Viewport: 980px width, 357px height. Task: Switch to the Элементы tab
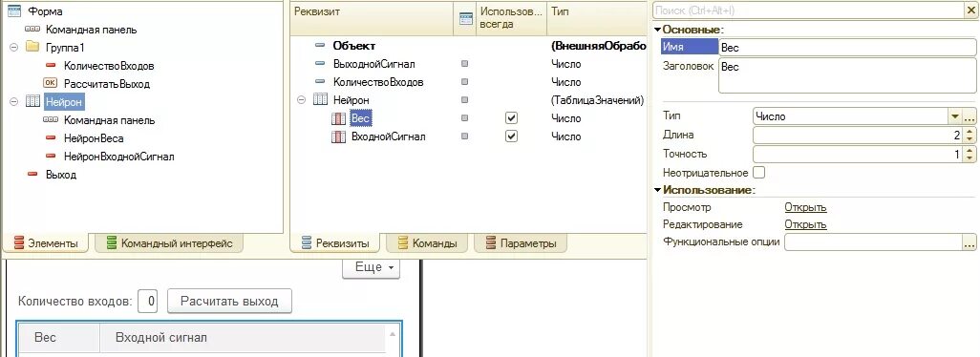(x=46, y=243)
